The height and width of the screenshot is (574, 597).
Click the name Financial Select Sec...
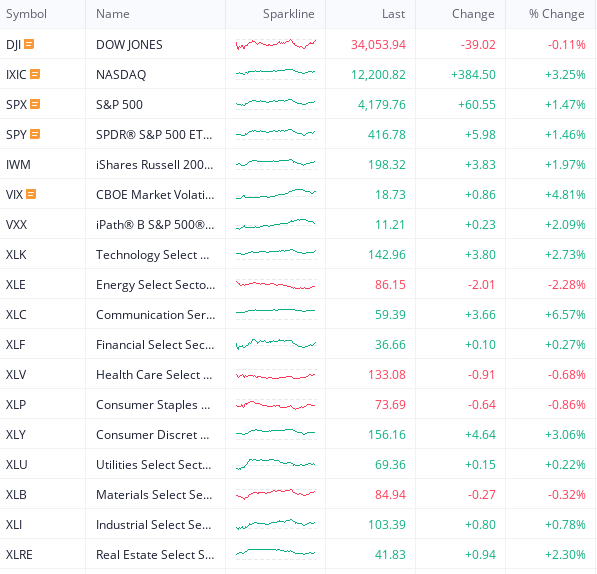[x=155, y=345]
